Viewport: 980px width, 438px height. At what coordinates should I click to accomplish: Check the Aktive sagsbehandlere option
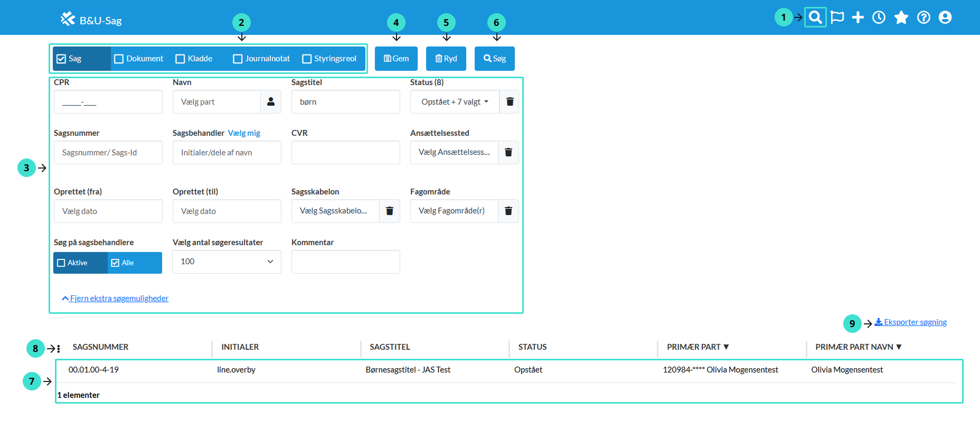pyautogui.click(x=62, y=263)
